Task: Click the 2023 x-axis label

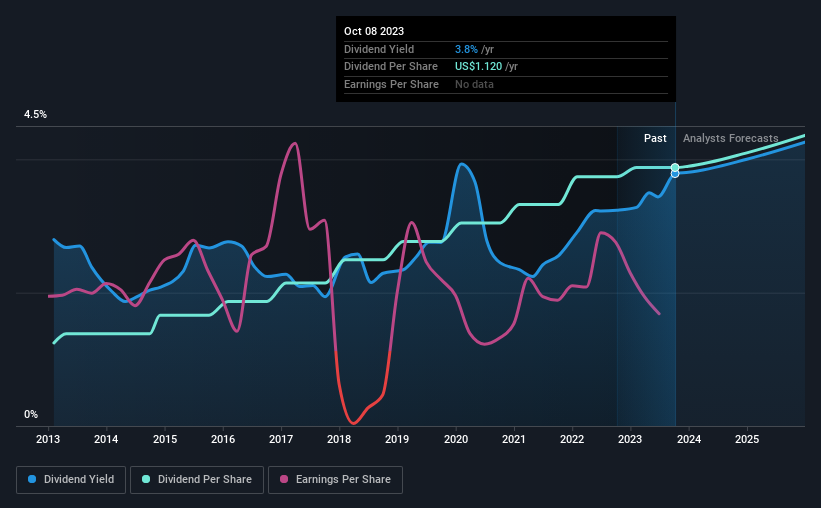Action: [630, 439]
